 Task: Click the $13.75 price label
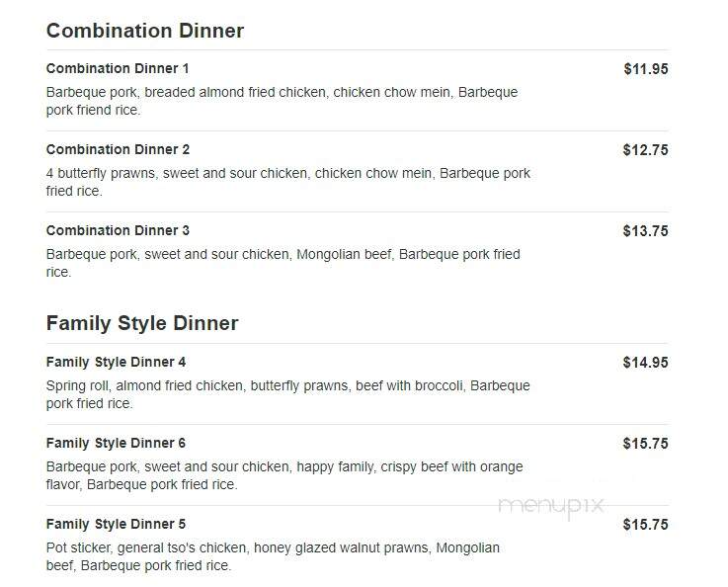[x=645, y=231]
